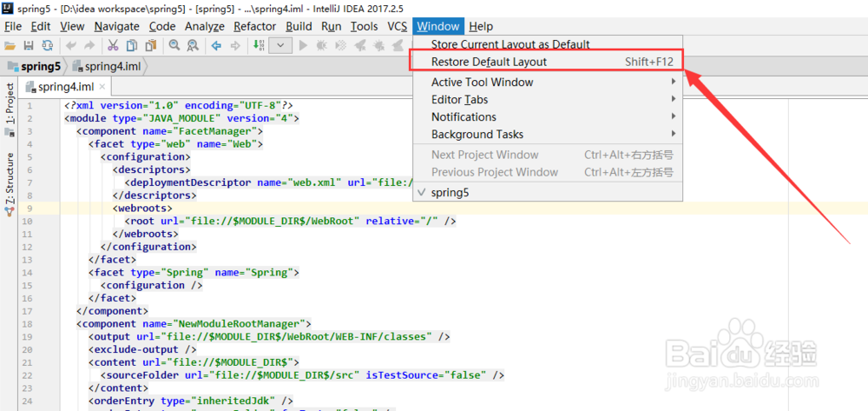Screen dimensions: 868x411
Task: Open the Edit menu
Action: (41, 26)
